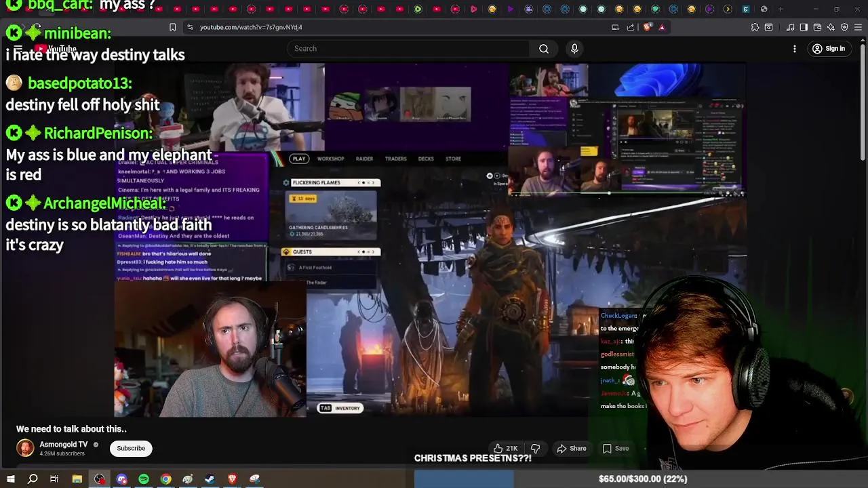Start voice search with microphone icon
Screen dimensions: 868x488
click(574, 49)
